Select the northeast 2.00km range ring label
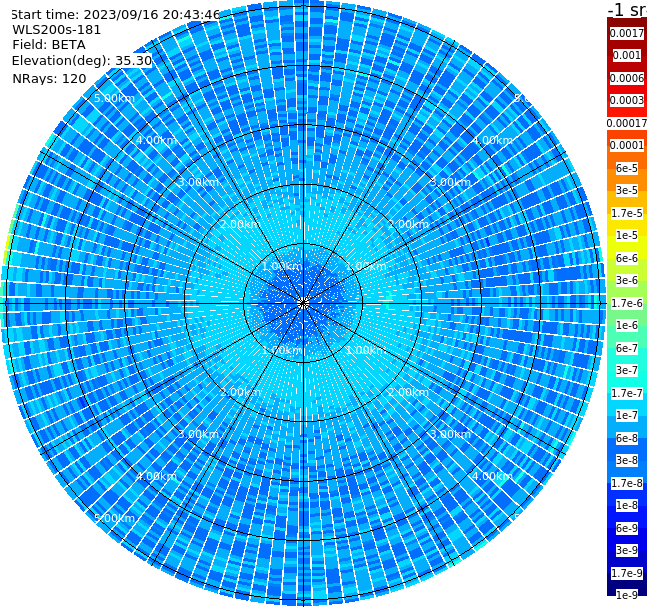Image resolution: width=647 pixels, height=607 pixels. tap(408, 224)
